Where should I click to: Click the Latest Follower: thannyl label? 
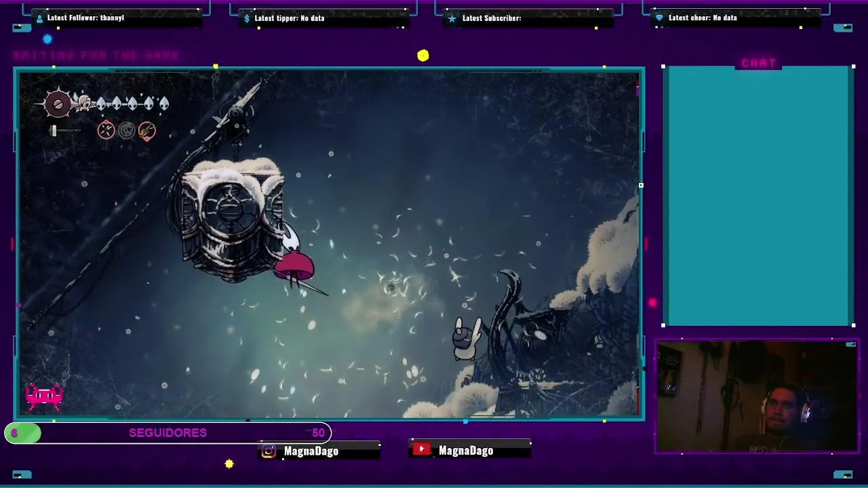pos(85,18)
